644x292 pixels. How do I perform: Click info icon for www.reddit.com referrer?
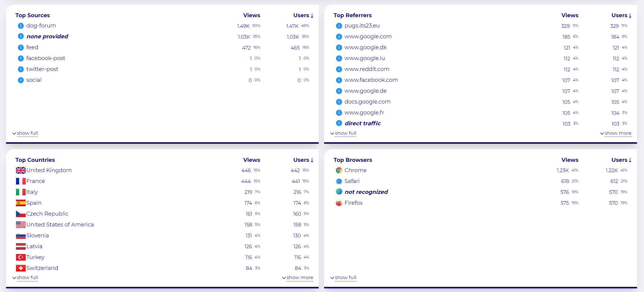point(339,69)
